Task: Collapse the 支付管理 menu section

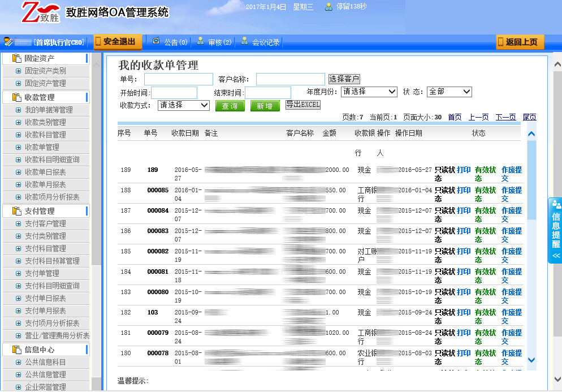Action: pos(46,211)
